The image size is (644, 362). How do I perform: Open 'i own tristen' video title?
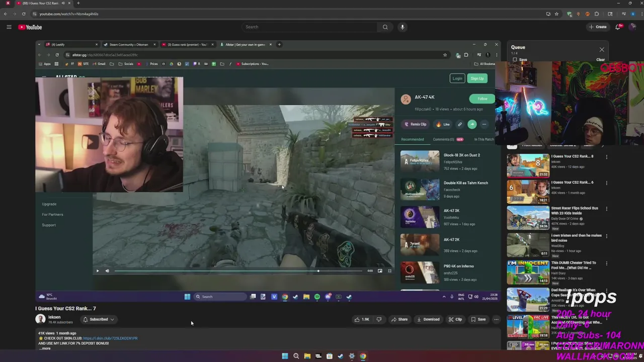click(576, 238)
